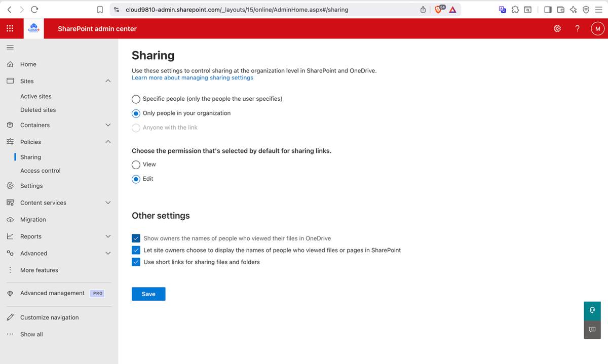Viewport: 608px width, 364px height.
Task: Bookmark this page in browser toolbar
Action: tap(100, 9)
